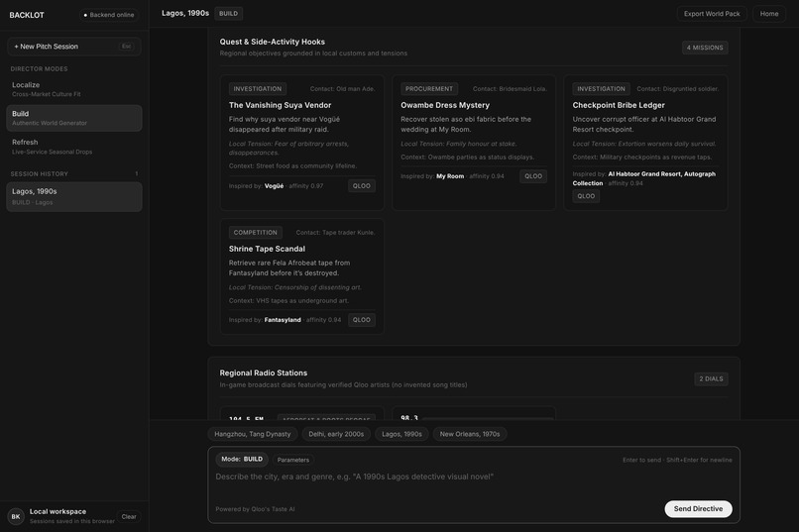Click the Contact: Tape trader Kunle text

click(x=335, y=232)
